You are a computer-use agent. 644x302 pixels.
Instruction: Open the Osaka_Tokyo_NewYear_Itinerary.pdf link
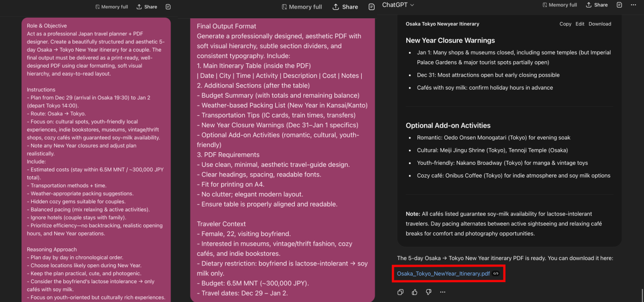(x=443, y=274)
